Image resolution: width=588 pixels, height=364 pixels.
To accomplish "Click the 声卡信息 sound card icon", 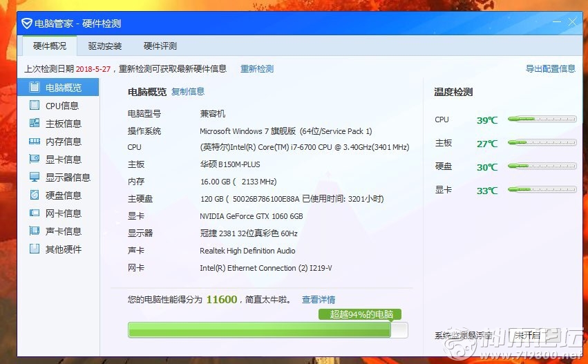I will pyautogui.click(x=35, y=231).
